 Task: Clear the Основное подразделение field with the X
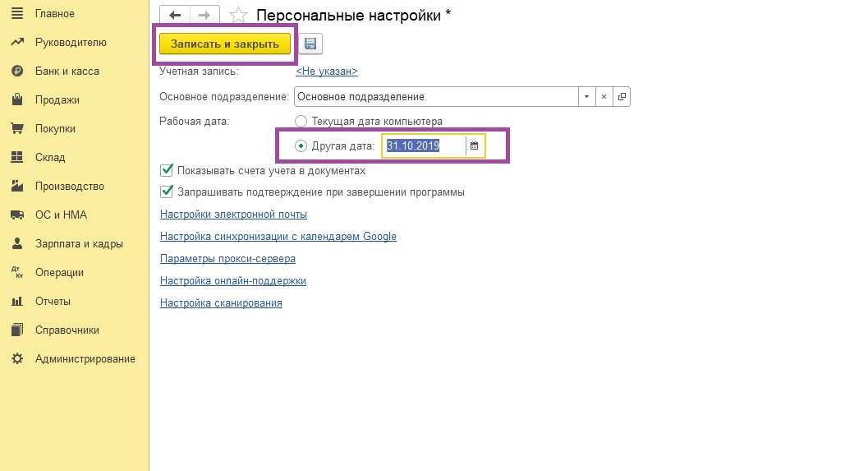coord(604,97)
